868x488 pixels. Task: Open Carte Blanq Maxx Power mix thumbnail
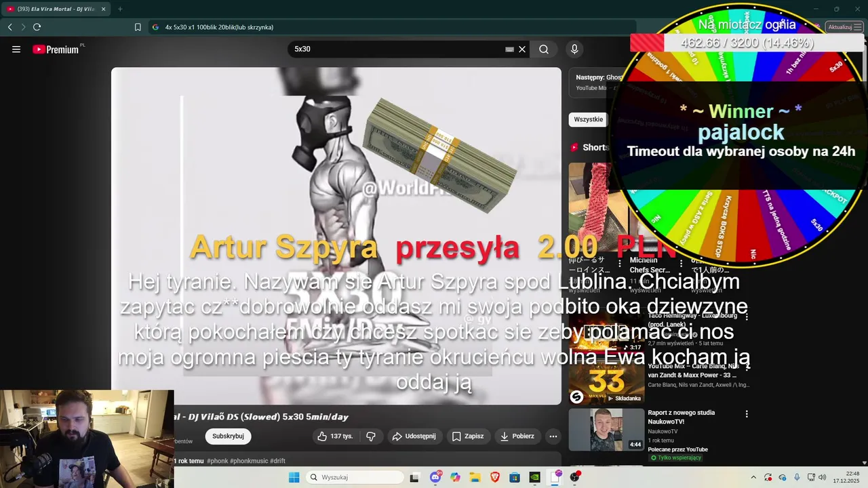click(606, 383)
